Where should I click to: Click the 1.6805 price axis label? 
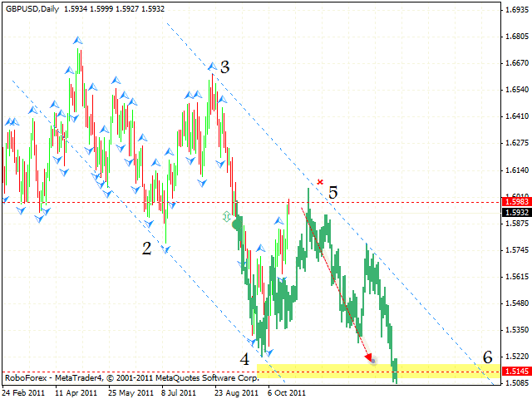click(517, 37)
